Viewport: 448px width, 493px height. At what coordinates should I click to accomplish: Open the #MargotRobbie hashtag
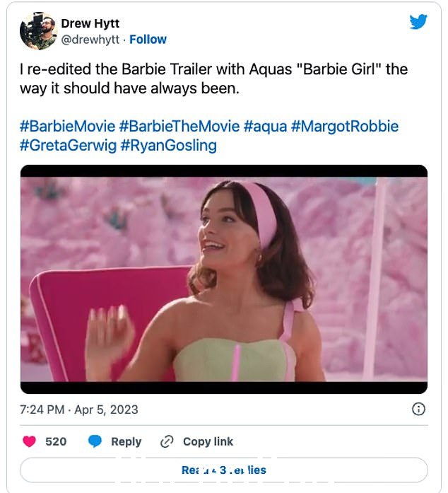pos(345,127)
